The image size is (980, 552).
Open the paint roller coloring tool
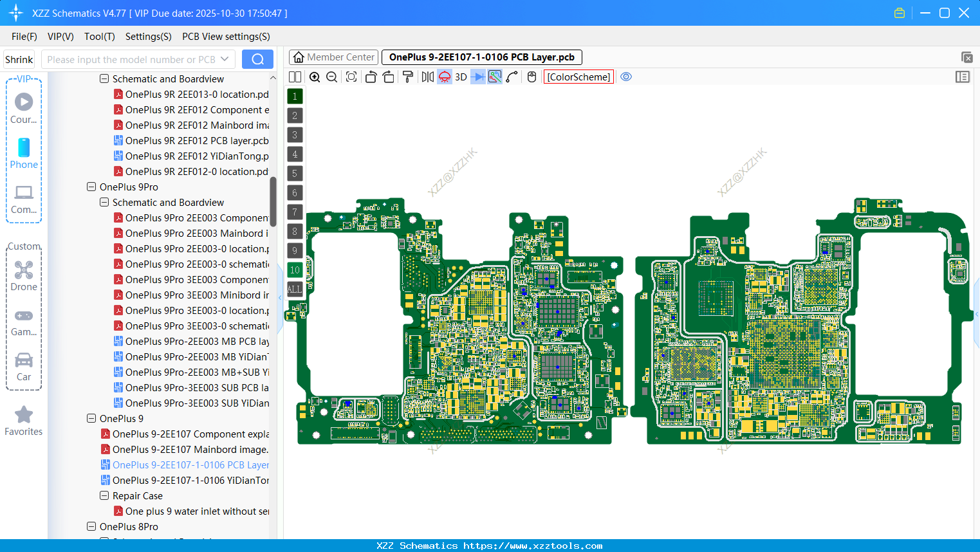point(407,77)
